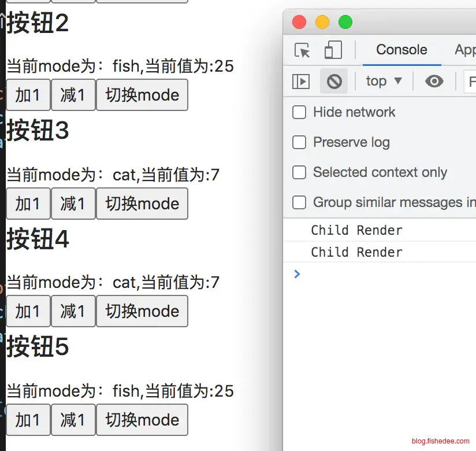Open the top JavaScript context dropdown
The height and width of the screenshot is (451, 476).
pyautogui.click(x=384, y=82)
